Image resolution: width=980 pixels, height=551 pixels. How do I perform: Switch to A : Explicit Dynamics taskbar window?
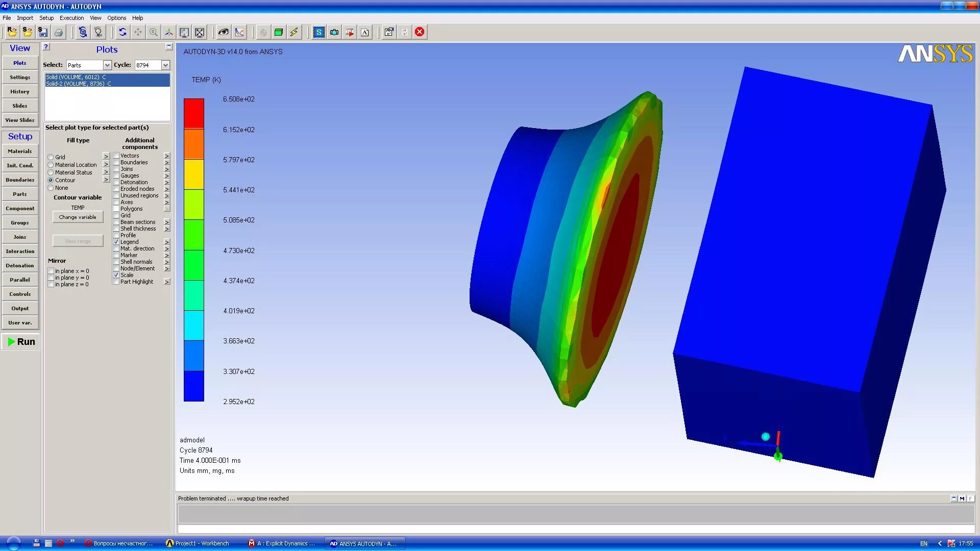pos(283,543)
